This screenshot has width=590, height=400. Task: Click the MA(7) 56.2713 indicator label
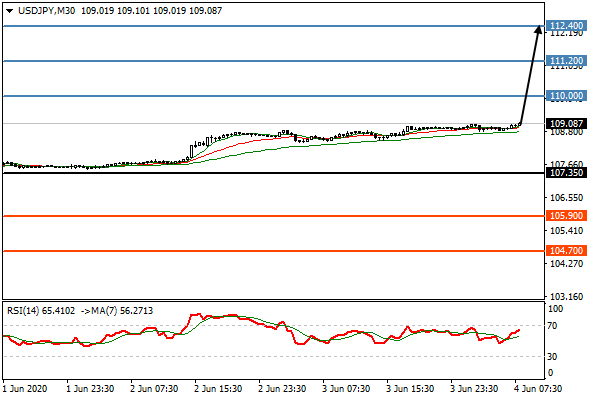pyautogui.click(x=117, y=311)
